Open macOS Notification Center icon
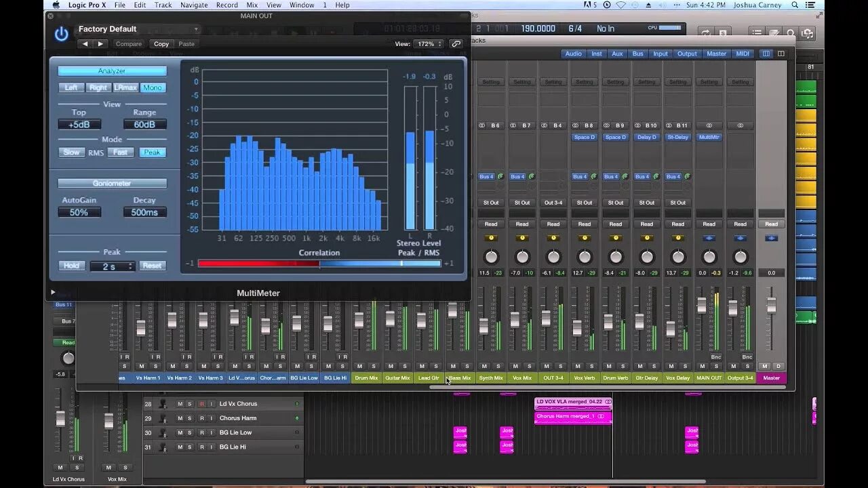This screenshot has width=868, height=488. click(x=812, y=5)
